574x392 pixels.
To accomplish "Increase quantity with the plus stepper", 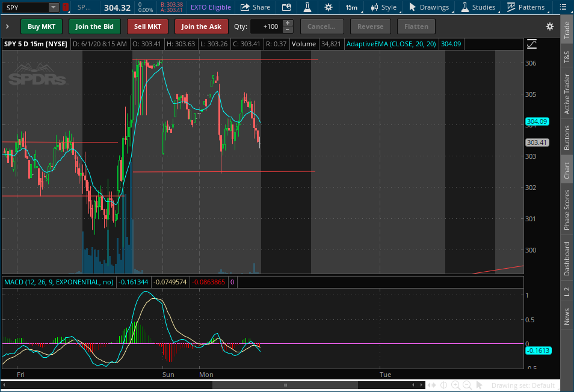I will tap(288, 23).
